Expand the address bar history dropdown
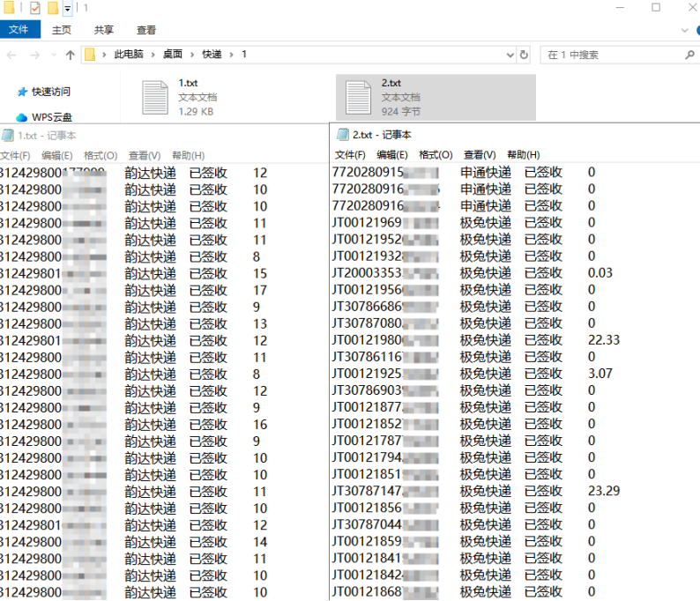Screen dimensions: 700x601 point(510,55)
